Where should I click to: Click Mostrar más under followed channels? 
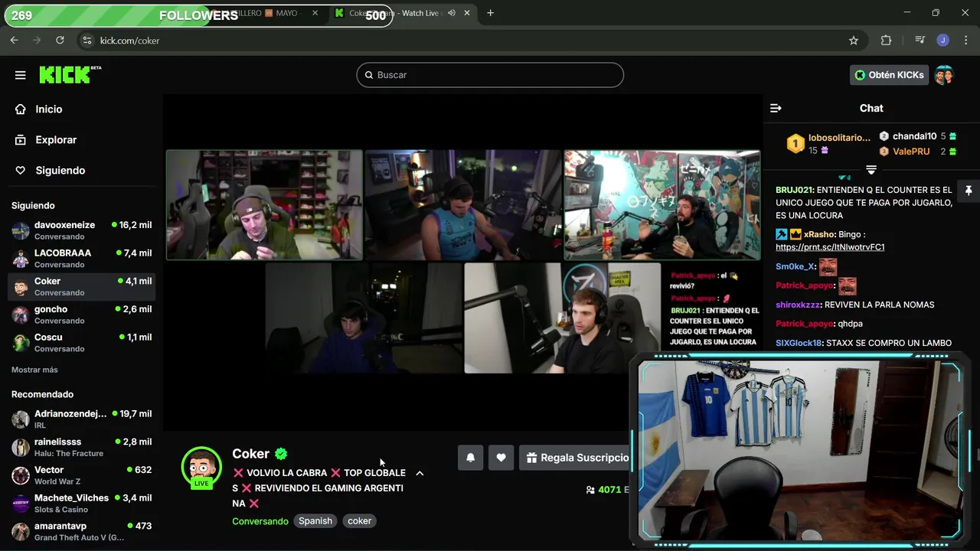34,370
